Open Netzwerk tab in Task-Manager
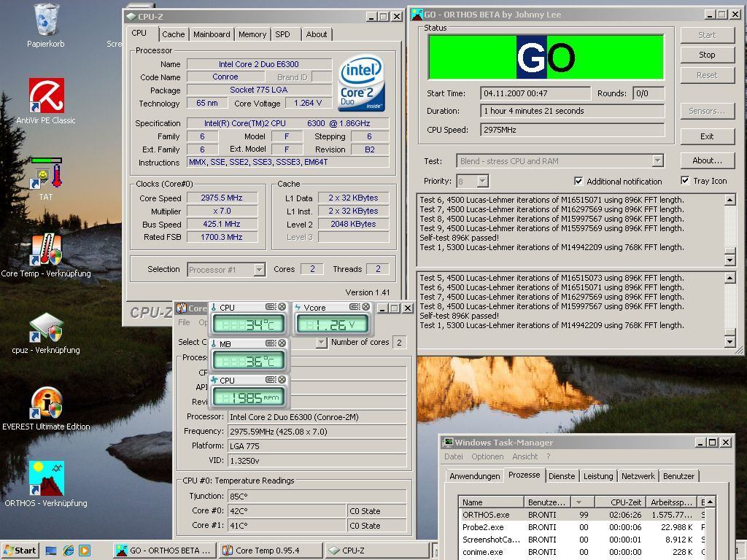 pos(638,475)
